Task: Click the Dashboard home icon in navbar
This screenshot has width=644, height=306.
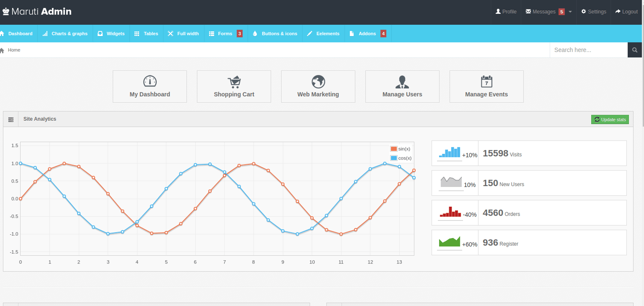Action: point(2,34)
